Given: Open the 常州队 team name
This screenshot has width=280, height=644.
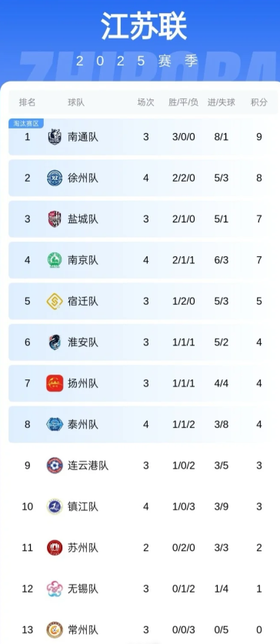Looking at the screenshot, I should (x=83, y=629).
